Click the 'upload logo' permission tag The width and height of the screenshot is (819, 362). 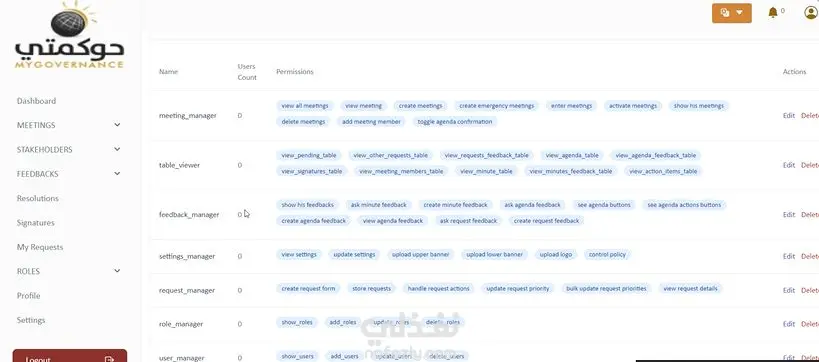tap(556, 255)
